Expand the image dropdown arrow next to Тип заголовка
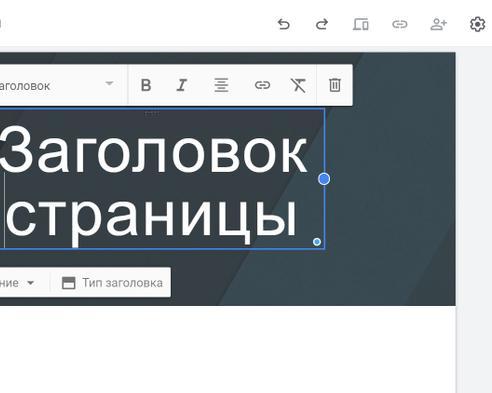The image size is (492, 393). click(x=30, y=283)
